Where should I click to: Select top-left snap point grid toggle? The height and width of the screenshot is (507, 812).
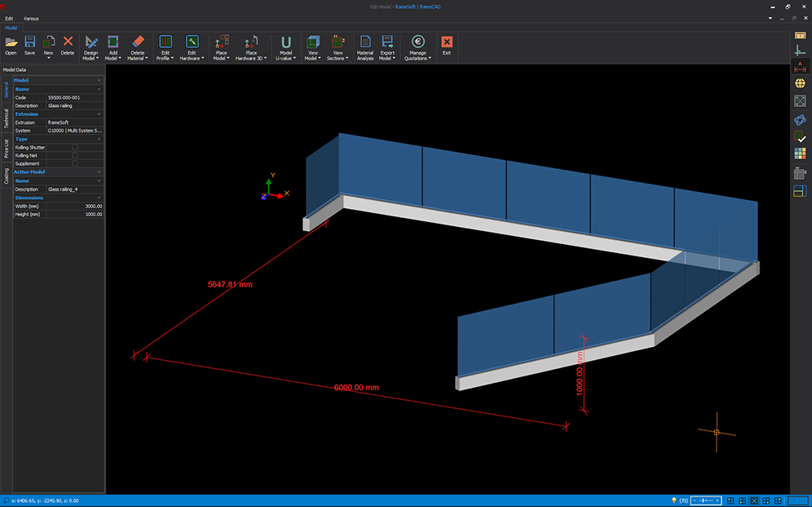[730, 500]
